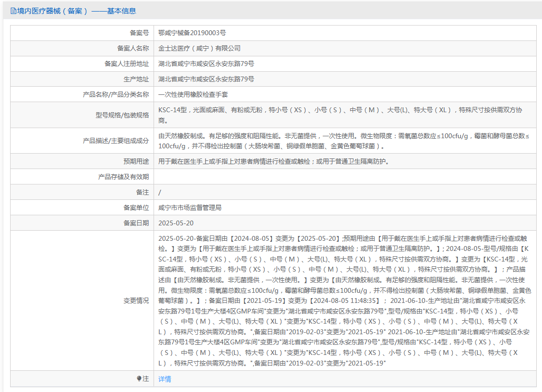Screen dimensions: 542x392
Task: Click the 产品名称/产品分类名称 label
Action: point(116,94)
